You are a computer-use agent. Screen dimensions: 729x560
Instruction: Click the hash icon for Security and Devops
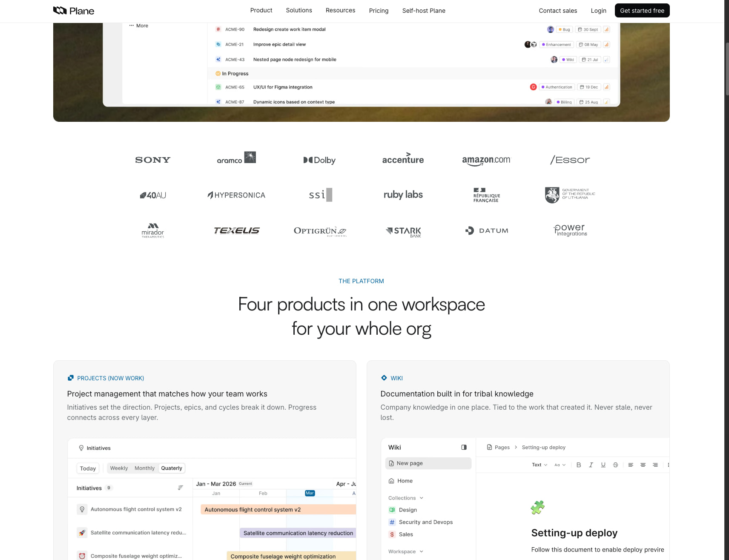[x=392, y=522]
